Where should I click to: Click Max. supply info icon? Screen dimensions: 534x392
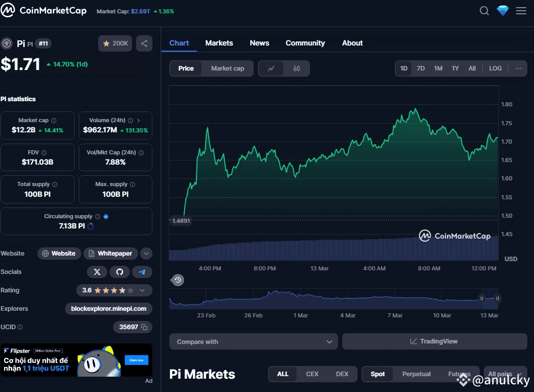[x=132, y=185]
